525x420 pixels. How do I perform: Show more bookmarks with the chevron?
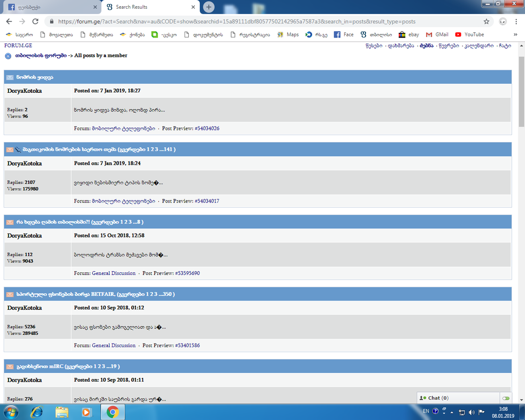(515, 34)
